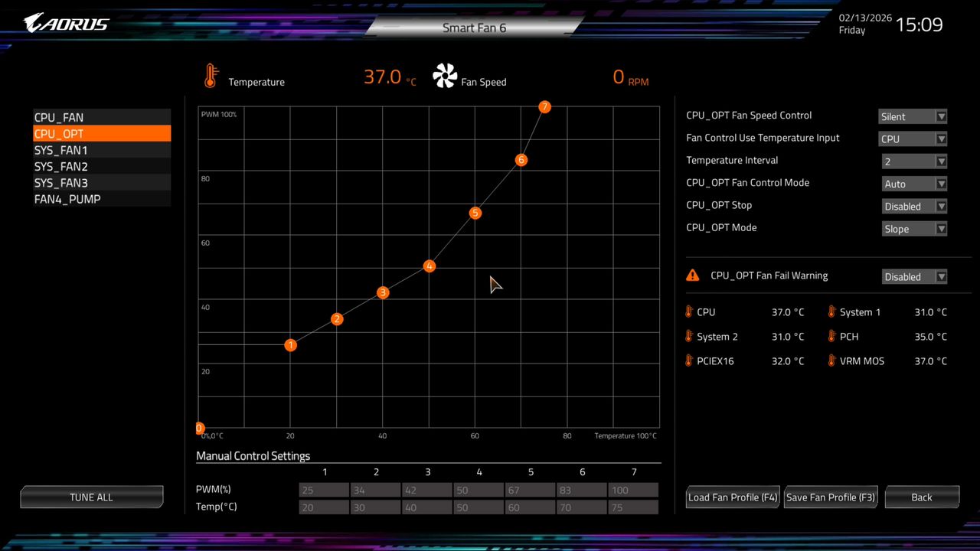The image size is (980, 551).
Task: Click the PWM field for point 1
Action: click(324, 490)
